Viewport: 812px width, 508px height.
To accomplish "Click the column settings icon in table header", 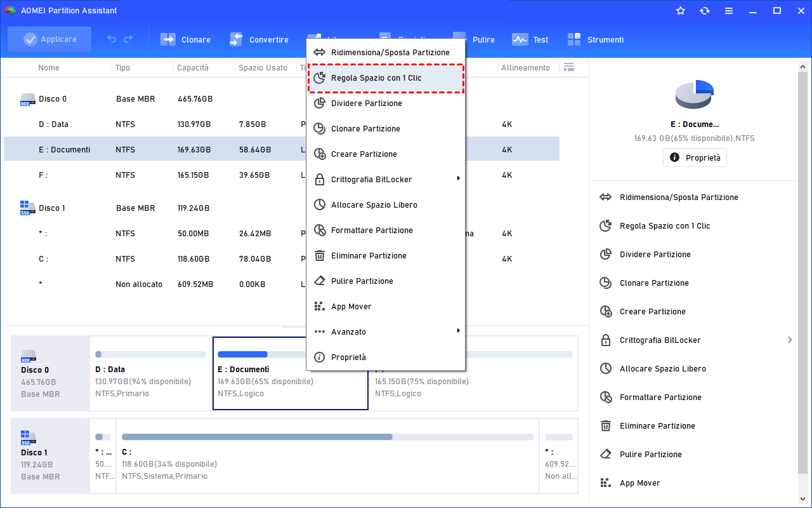I will [568, 67].
